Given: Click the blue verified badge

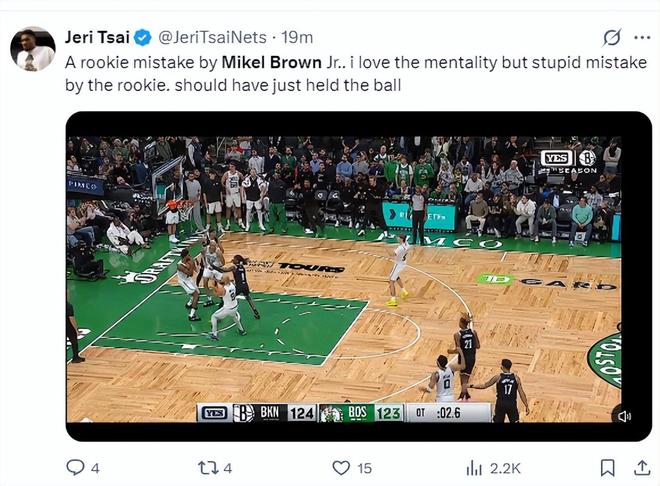Looking at the screenshot, I should click(143, 37).
